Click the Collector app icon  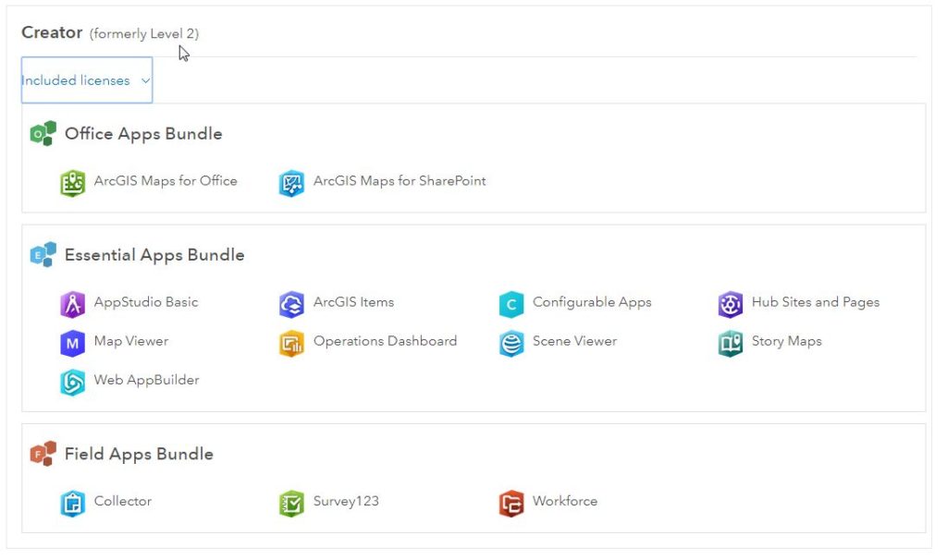72,504
